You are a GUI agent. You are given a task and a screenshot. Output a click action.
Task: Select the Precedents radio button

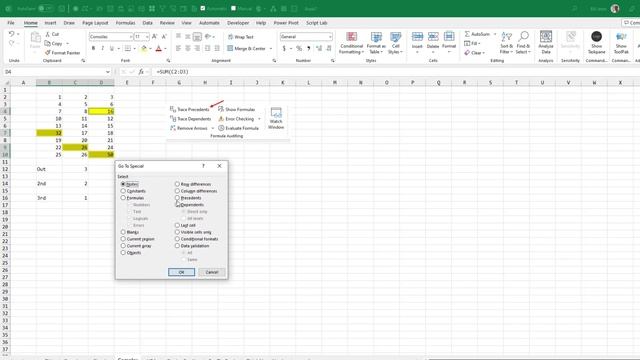[177, 198]
